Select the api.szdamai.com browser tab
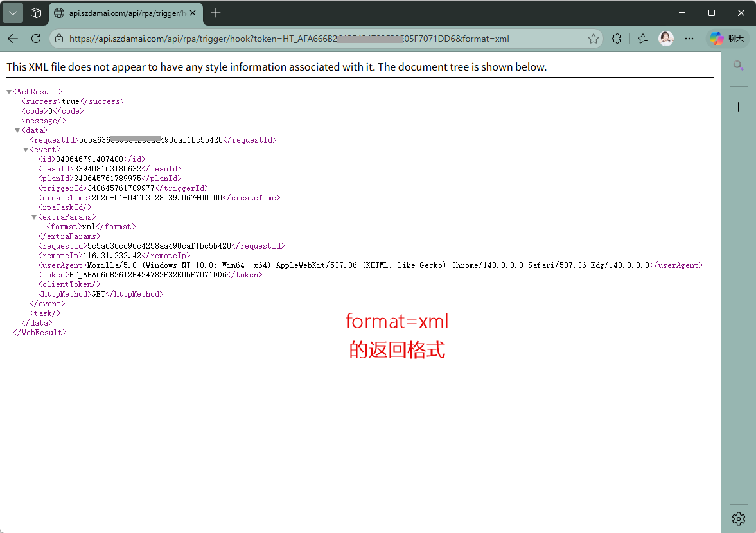756x533 pixels. (122, 13)
